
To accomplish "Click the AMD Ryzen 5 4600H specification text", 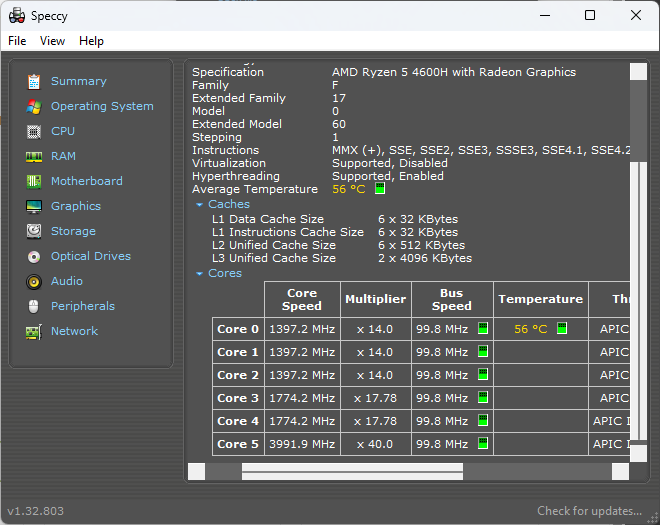I will pos(454,72).
